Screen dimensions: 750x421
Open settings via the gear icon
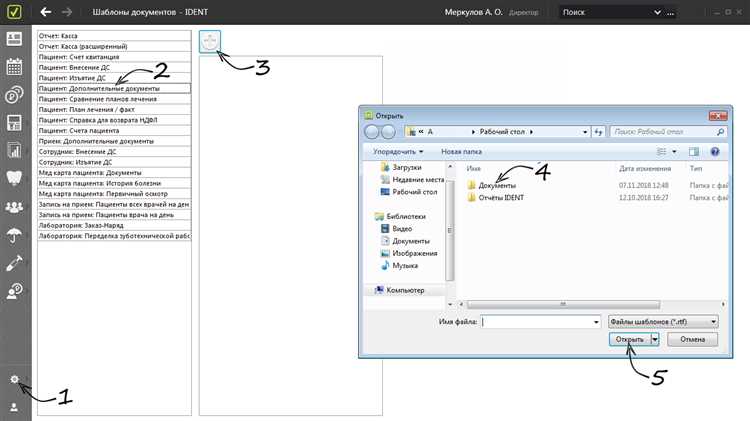tap(15, 381)
